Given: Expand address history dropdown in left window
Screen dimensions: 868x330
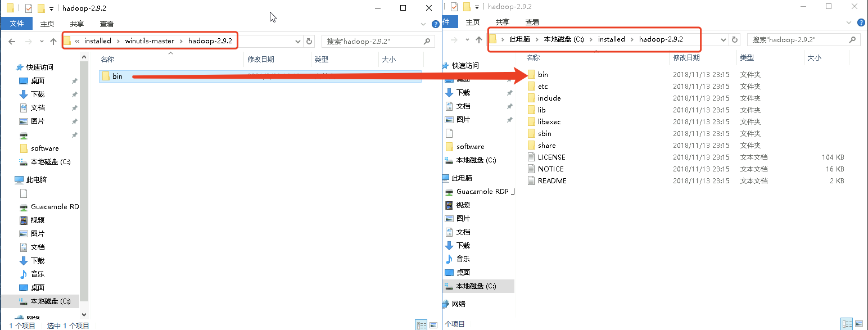Looking at the screenshot, I should click(x=298, y=41).
